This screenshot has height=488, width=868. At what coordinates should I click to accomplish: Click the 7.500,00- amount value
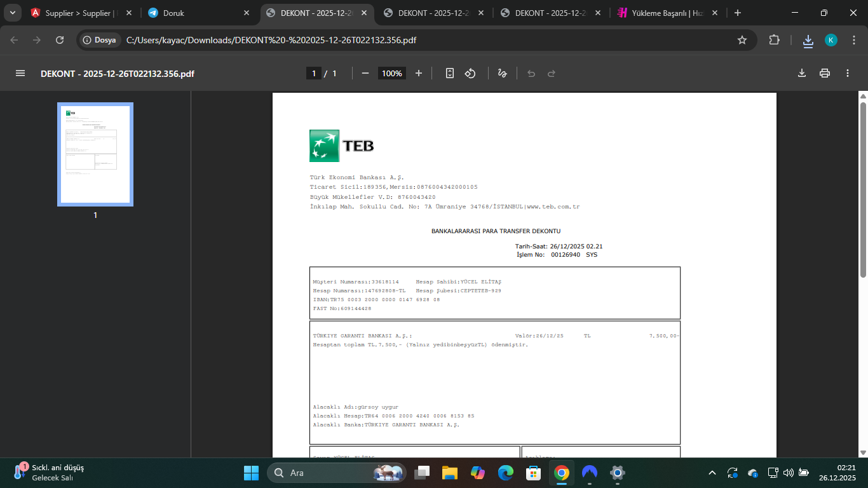664,335
